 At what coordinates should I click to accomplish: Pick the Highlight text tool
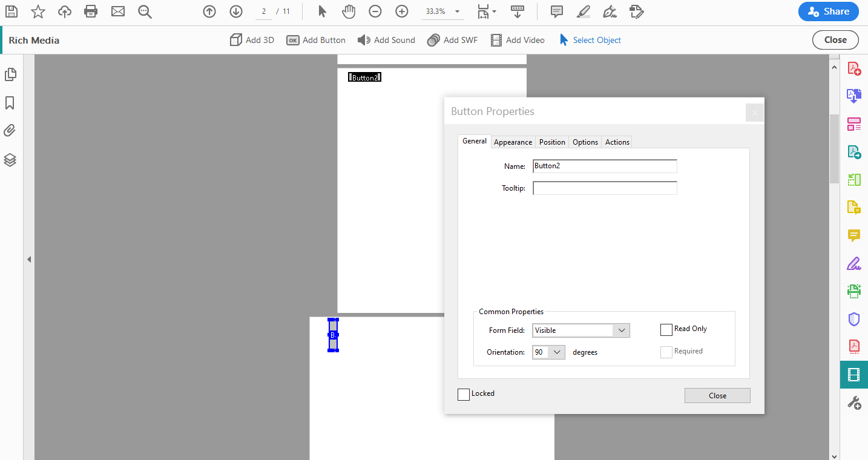(x=583, y=11)
